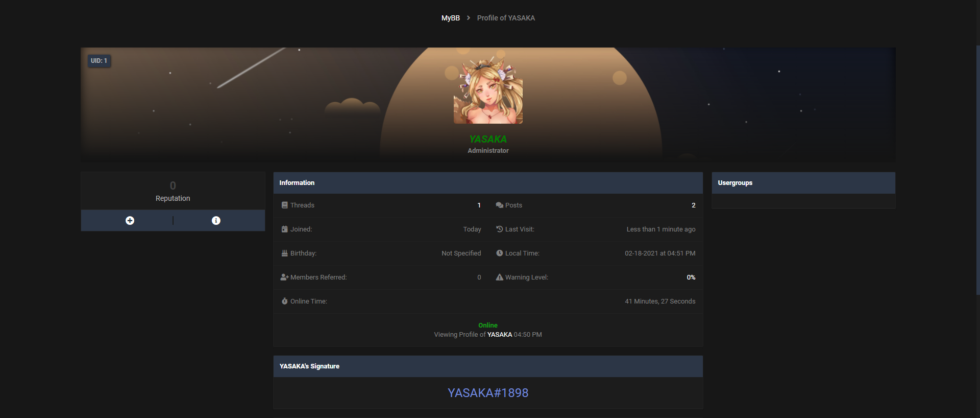The height and width of the screenshot is (418, 980).
Task: Click the YASAKA's Signature header
Action: click(x=488, y=366)
